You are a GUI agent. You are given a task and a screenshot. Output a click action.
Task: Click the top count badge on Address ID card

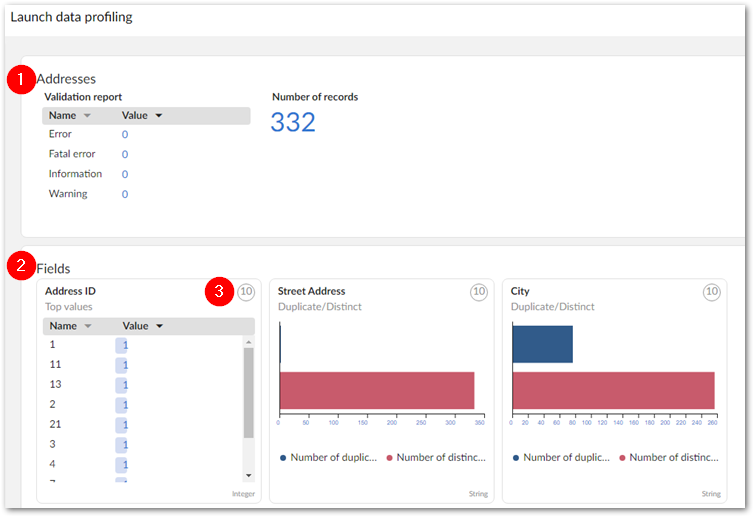click(x=246, y=292)
